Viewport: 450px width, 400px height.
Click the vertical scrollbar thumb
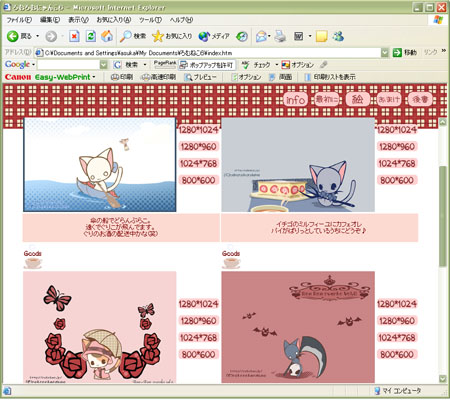pos(443,216)
